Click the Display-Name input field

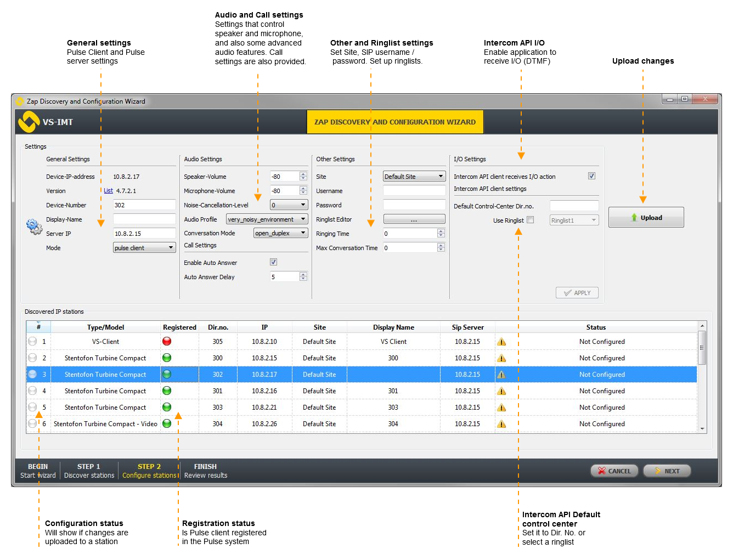[144, 219]
